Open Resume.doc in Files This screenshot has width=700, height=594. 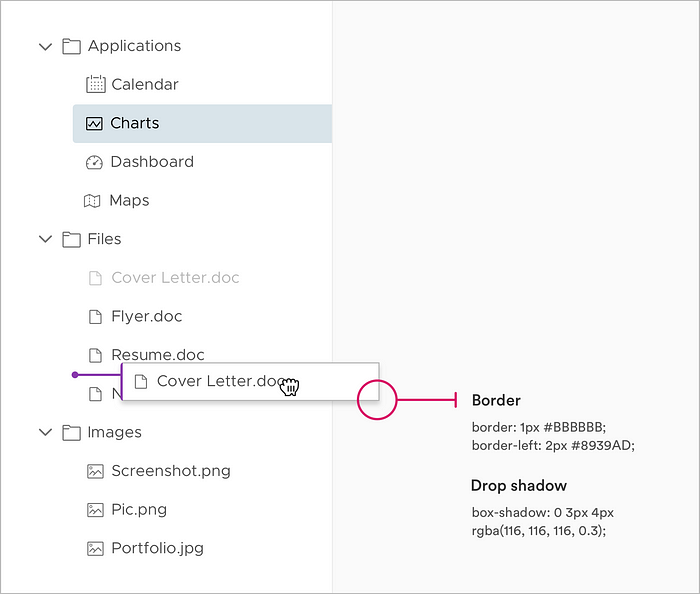coord(158,355)
